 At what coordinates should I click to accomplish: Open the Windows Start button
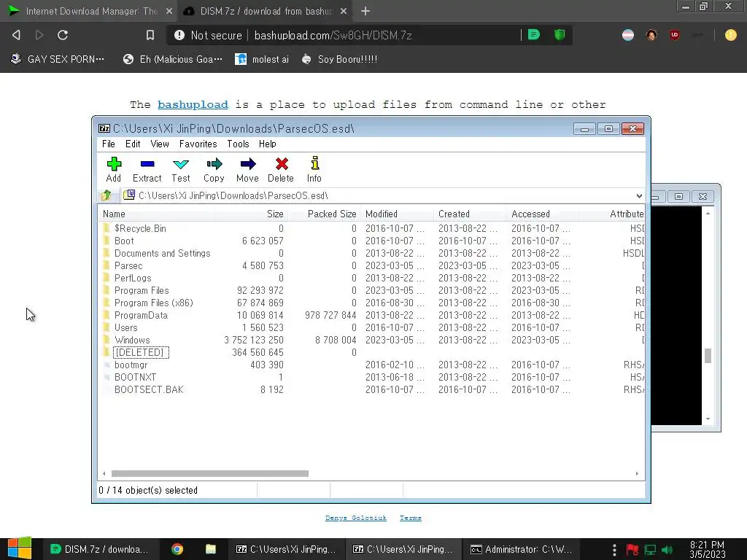pos(20,548)
